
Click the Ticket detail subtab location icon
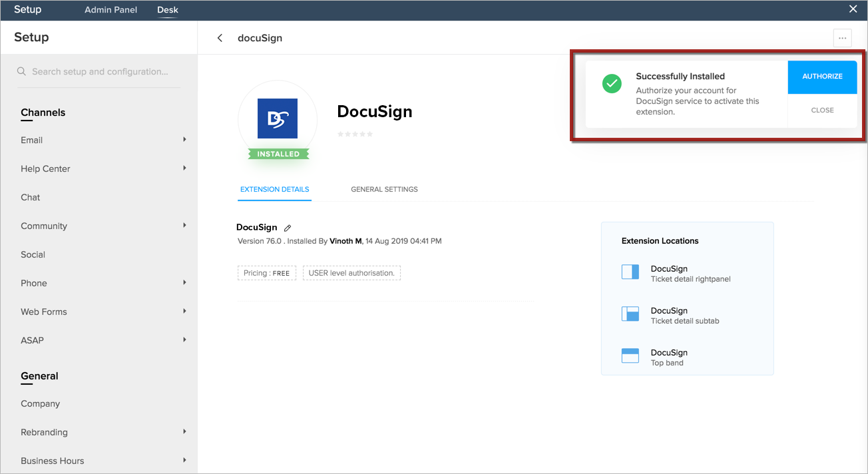click(x=630, y=314)
